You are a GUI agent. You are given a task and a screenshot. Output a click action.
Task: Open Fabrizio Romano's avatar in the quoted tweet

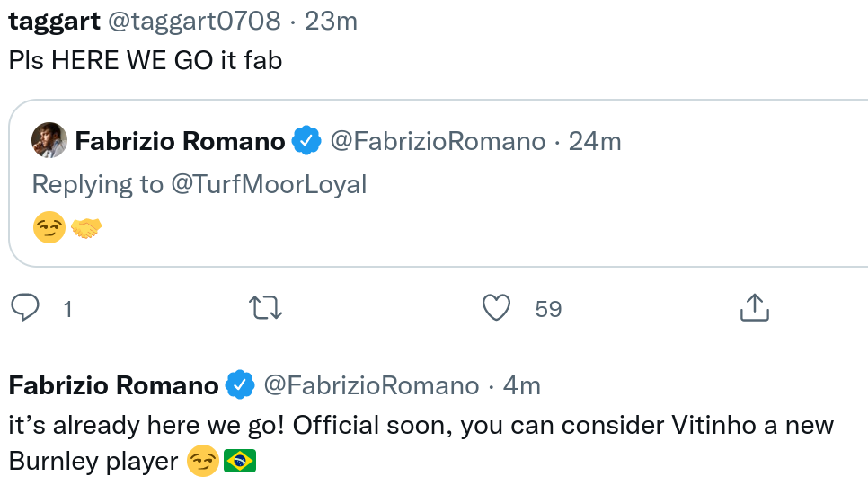point(49,141)
